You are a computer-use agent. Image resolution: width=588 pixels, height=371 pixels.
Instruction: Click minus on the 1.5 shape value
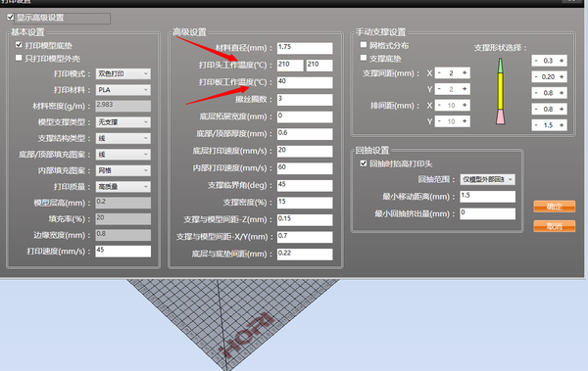(536, 125)
